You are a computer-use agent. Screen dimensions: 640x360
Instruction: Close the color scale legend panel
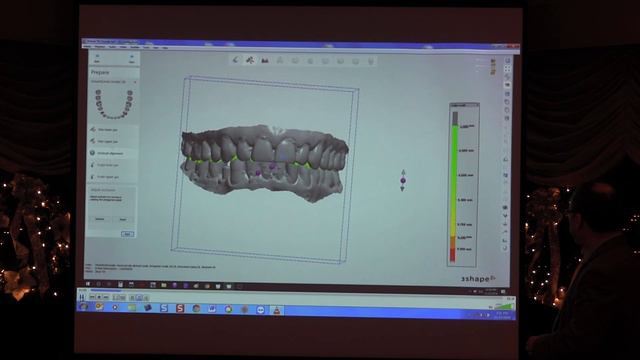(x=477, y=105)
